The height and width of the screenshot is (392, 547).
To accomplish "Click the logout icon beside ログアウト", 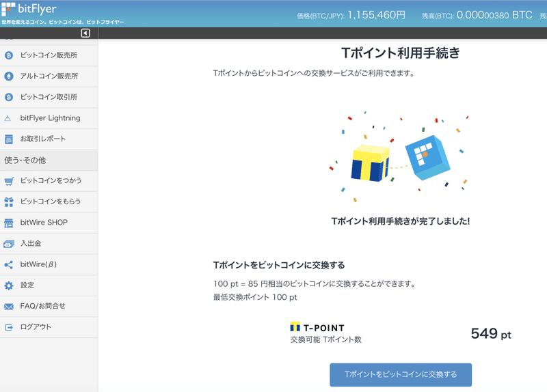I will click(x=9, y=328).
